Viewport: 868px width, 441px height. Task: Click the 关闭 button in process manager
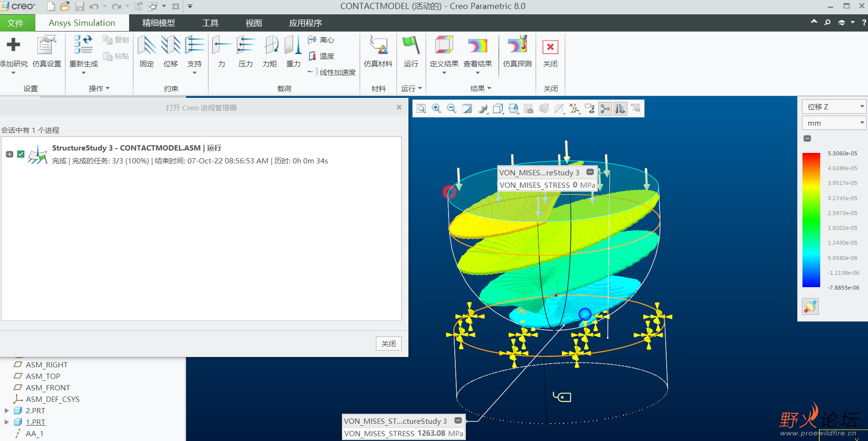pos(388,344)
